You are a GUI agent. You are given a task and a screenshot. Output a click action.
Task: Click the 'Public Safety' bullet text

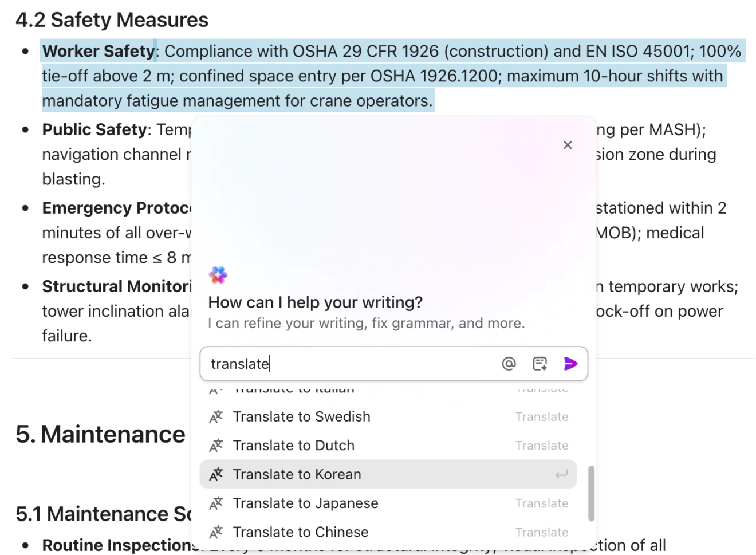pos(94,129)
